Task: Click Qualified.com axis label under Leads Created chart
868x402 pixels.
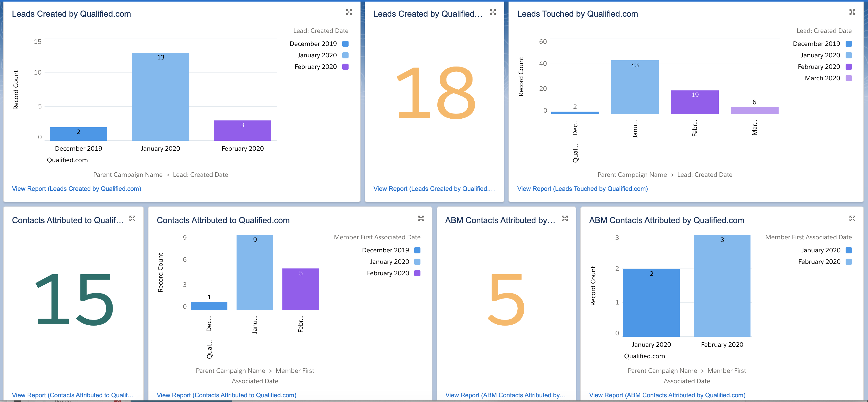Action: (67, 160)
